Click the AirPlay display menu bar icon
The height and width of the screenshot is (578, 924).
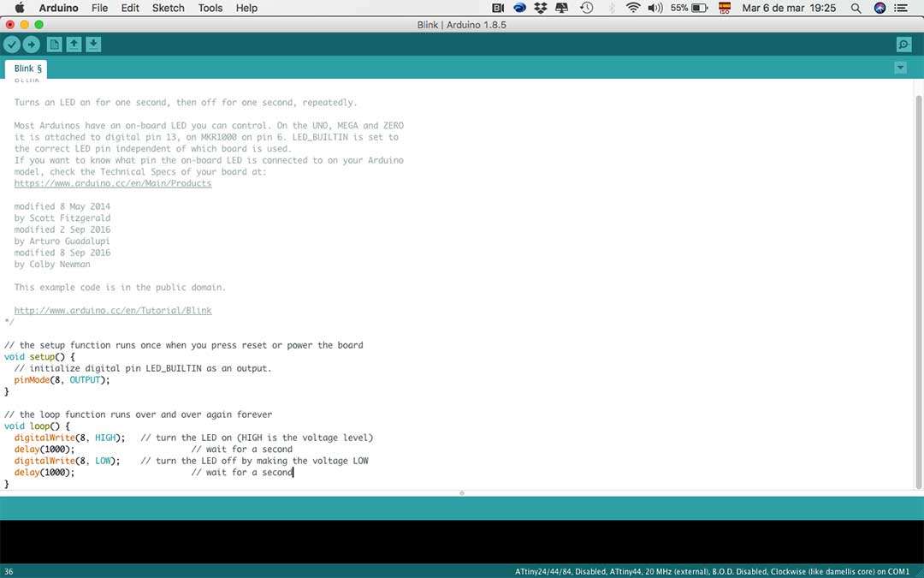point(561,8)
